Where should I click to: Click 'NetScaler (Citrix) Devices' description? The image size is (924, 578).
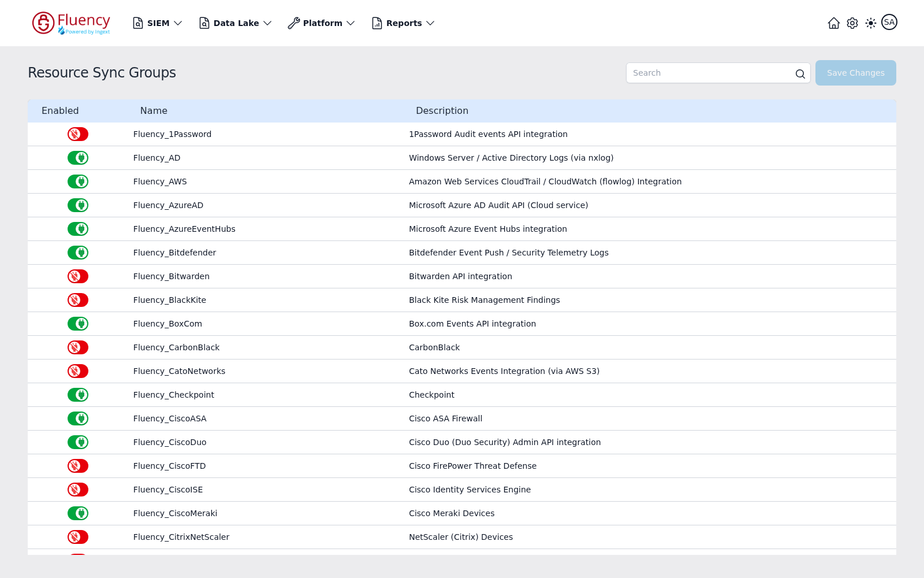click(x=461, y=537)
